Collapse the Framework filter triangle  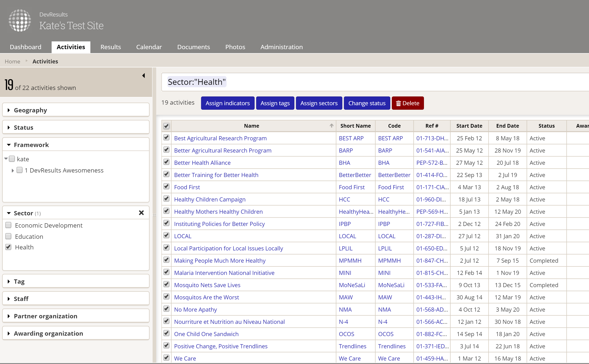point(9,145)
